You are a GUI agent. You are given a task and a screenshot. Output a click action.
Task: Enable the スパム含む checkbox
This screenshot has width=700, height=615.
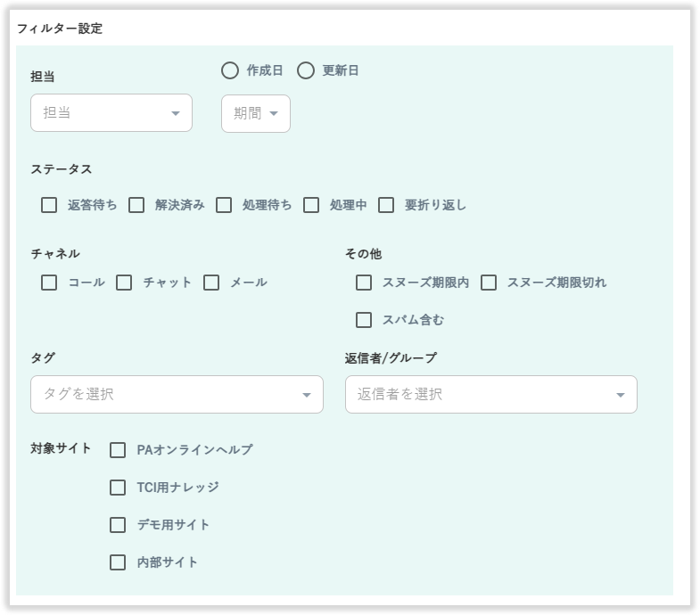(364, 320)
